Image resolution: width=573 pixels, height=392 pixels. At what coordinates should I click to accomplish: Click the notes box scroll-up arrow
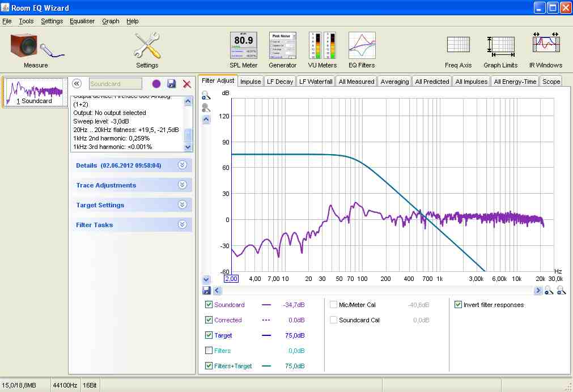click(188, 101)
